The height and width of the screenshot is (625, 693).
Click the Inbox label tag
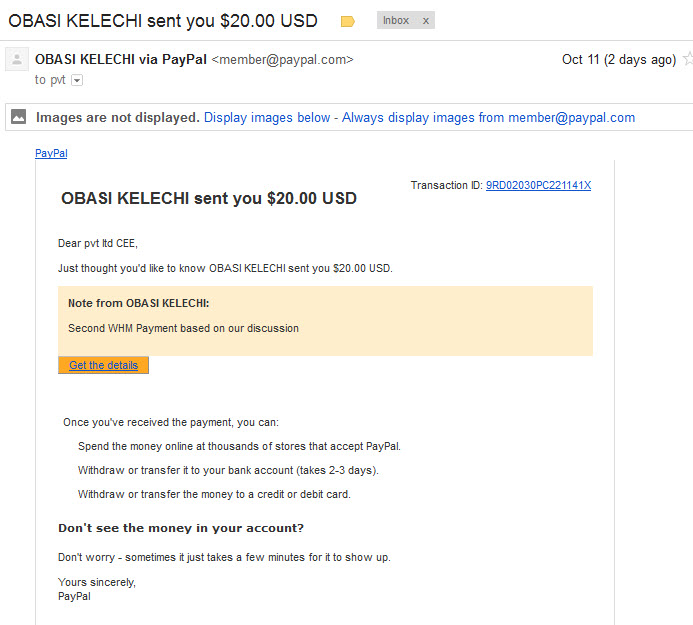pyautogui.click(x=396, y=20)
